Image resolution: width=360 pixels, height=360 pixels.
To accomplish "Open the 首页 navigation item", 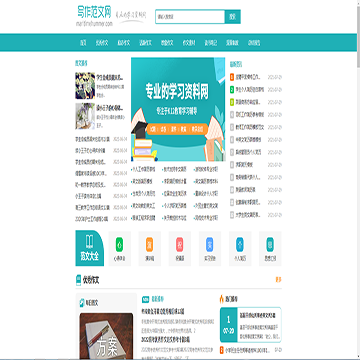I will [x=83, y=43].
